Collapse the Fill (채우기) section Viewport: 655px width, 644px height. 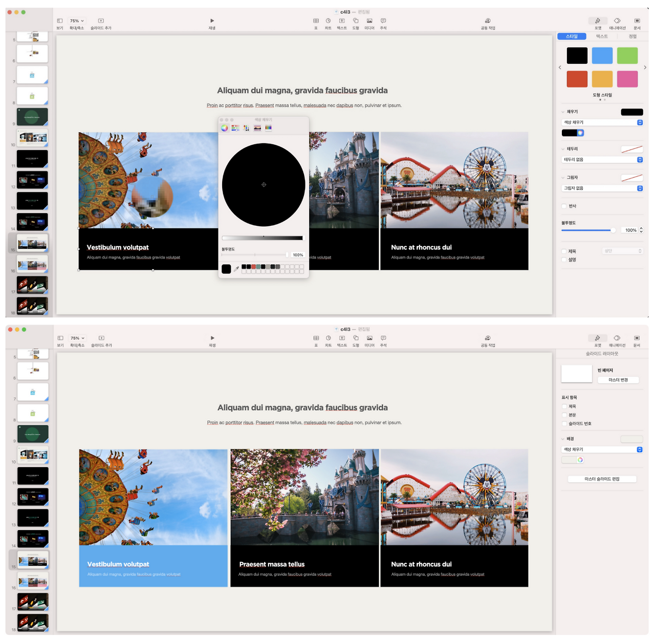[563, 112]
